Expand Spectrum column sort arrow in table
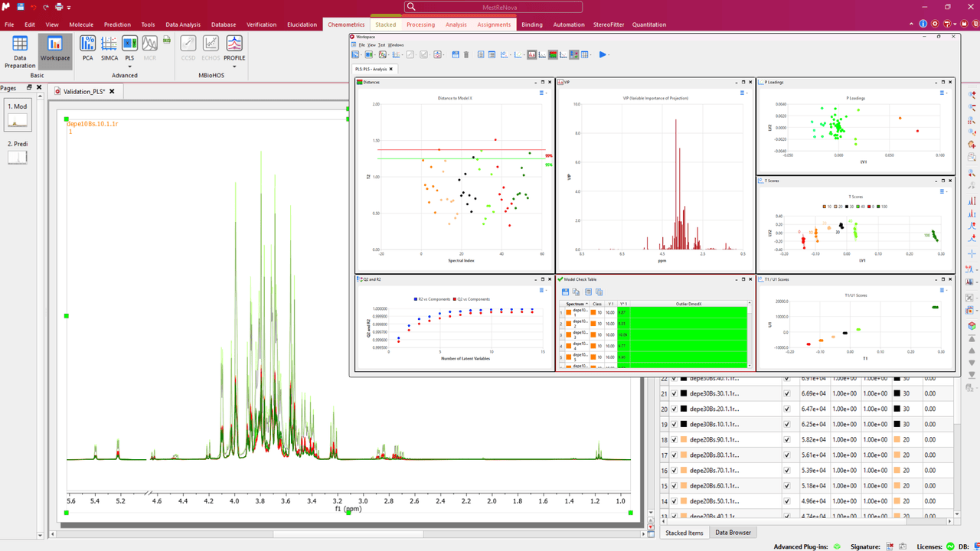This screenshot has height=551, width=980. 587,304
